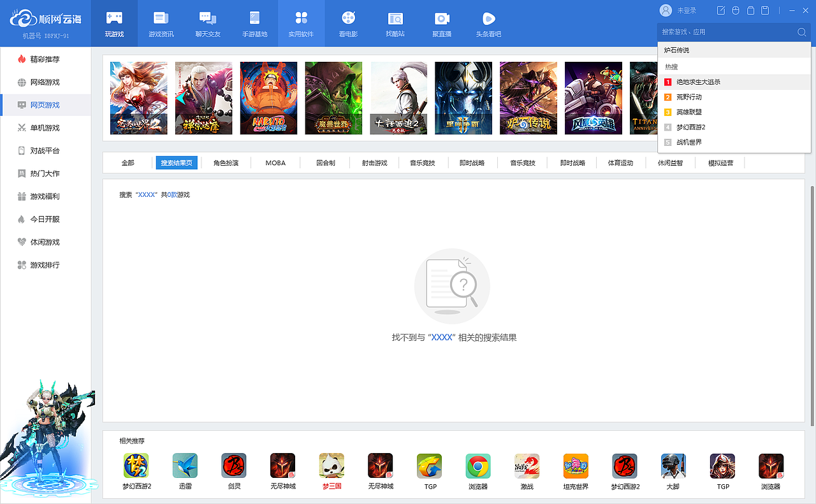Launch 激战 from related recommendations
The height and width of the screenshot is (504, 816).
[527, 472]
